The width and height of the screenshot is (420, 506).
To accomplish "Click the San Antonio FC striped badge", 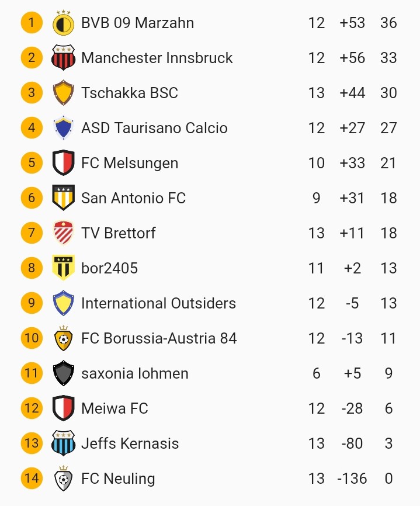I will pyautogui.click(x=63, y=198).
